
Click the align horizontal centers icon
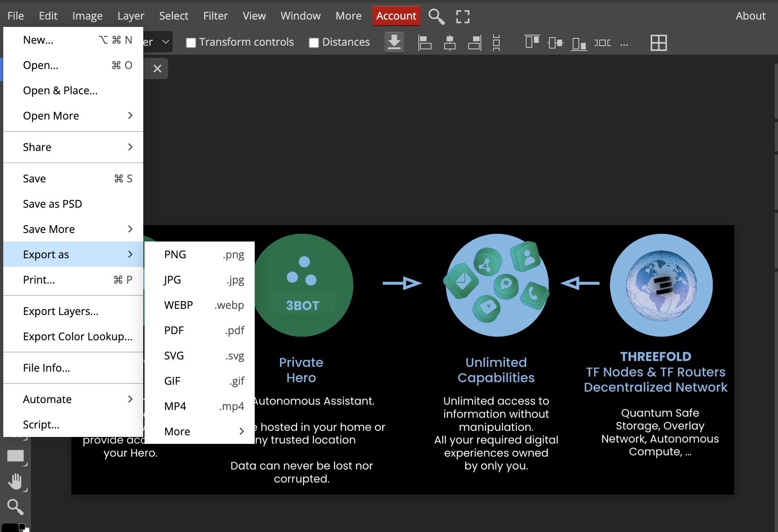[449, 42]
